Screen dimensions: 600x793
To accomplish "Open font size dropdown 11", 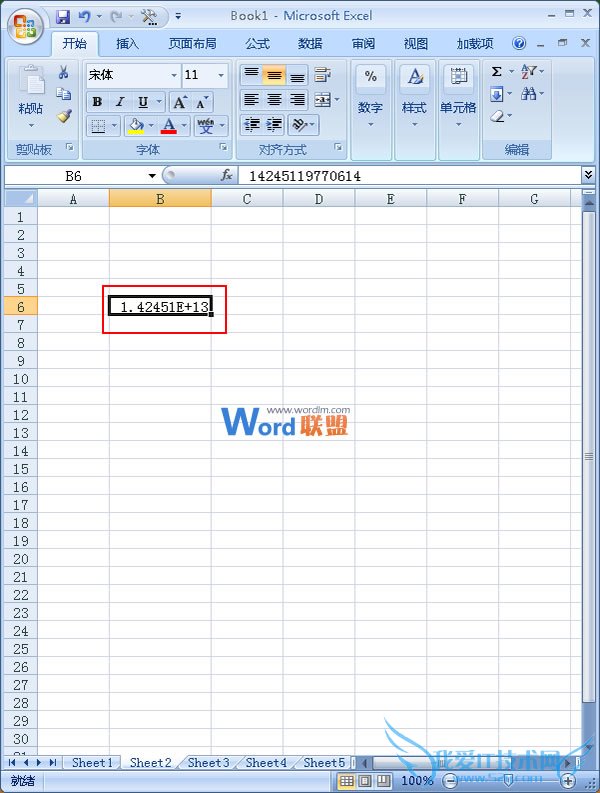I will tap(221, 75).
